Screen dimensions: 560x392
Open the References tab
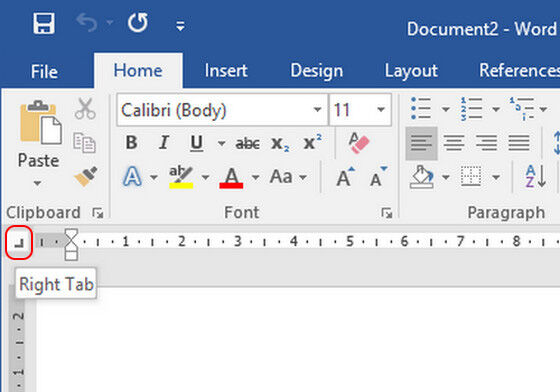(519, 70)
